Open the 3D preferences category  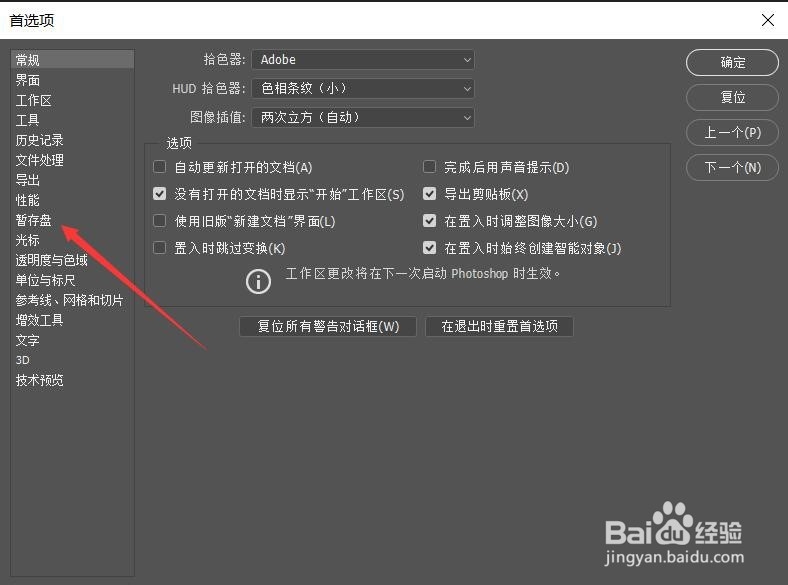pos(23,360)
